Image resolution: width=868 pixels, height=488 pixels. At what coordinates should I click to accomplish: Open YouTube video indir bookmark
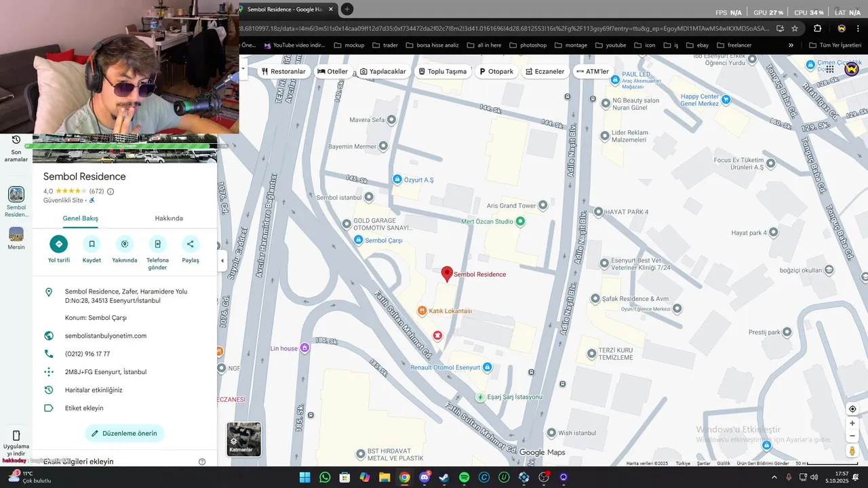(295, 45)
